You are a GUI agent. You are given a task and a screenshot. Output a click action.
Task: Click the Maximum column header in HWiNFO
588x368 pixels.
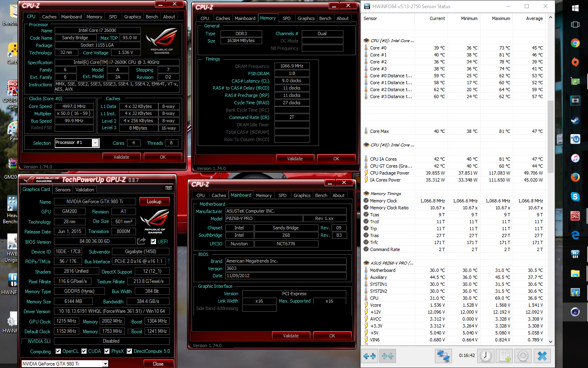pos(501,18)
